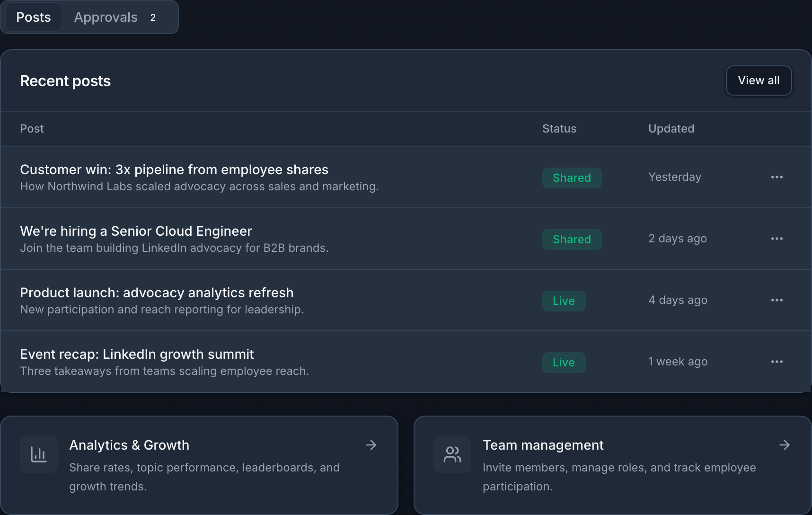Image resolution: width=812 pixels, height=515 pixels.
Task: Click the arrow on Team management card
Action: [785, 445]
